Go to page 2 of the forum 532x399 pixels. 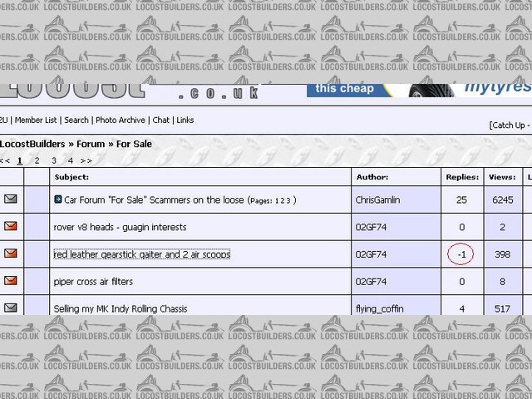37,160
